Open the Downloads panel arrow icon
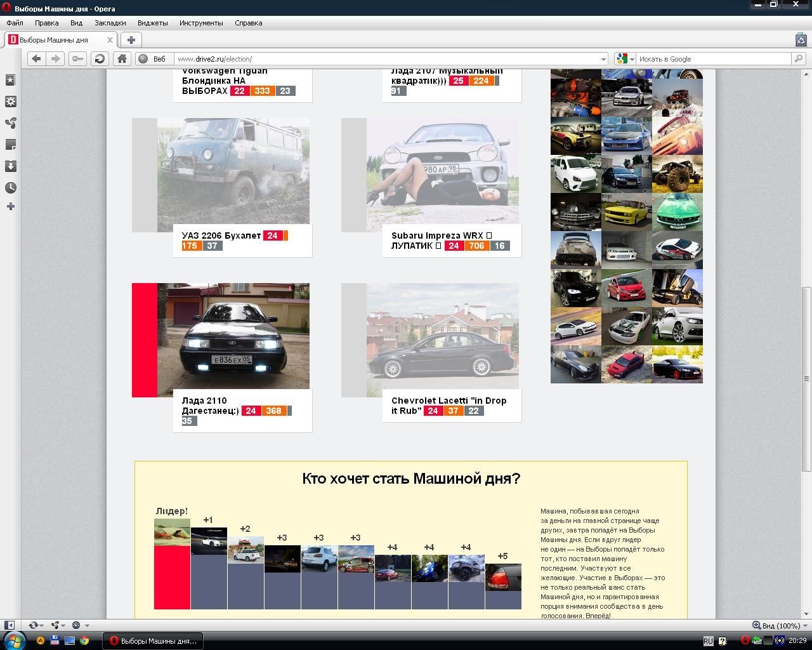This screenshot has width=812, height=650. (11, 166)
